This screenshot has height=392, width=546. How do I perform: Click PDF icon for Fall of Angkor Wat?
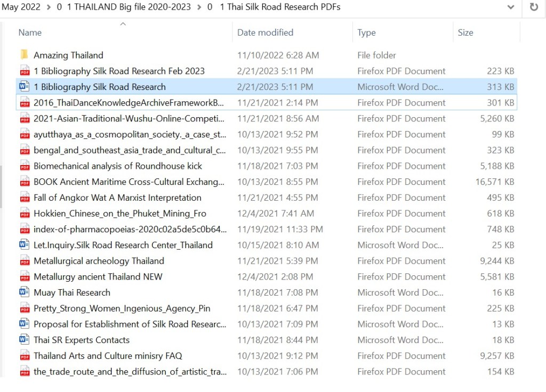coord(24,198)
